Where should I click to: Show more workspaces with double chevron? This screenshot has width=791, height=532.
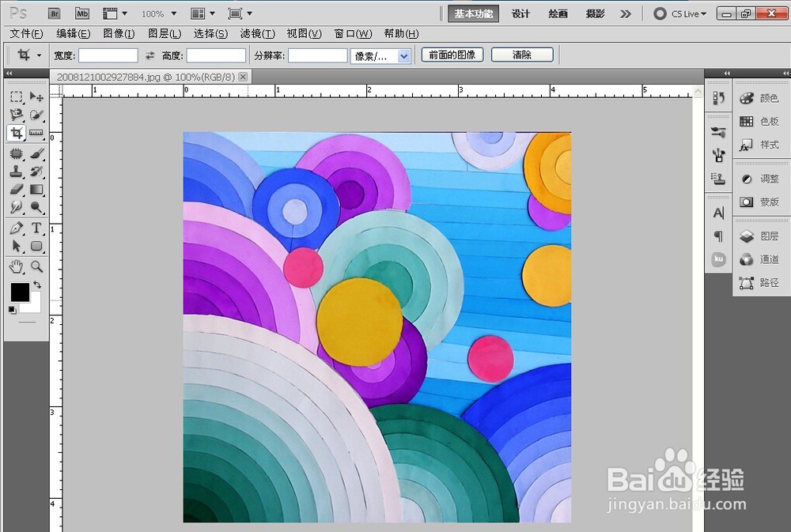tap(626, 13)
